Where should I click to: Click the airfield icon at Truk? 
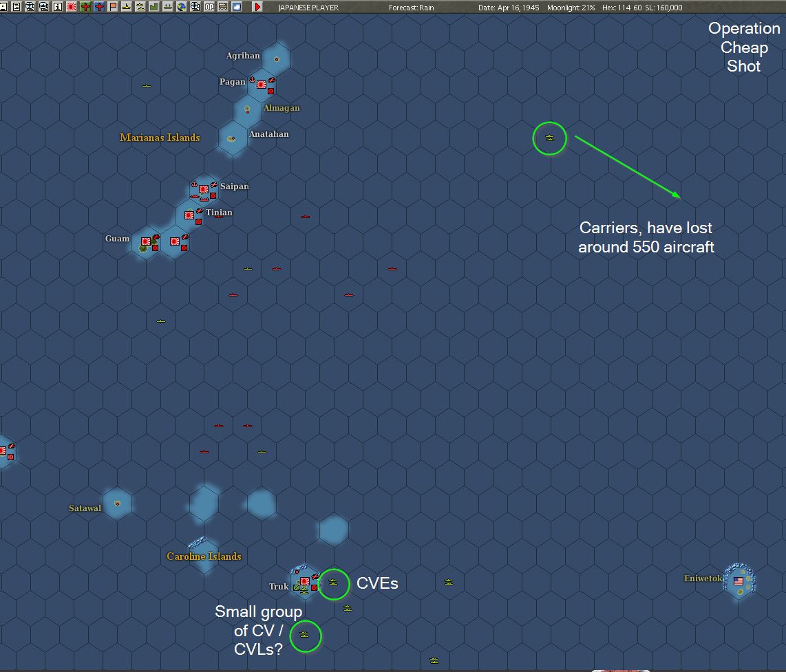click(315, 577)
